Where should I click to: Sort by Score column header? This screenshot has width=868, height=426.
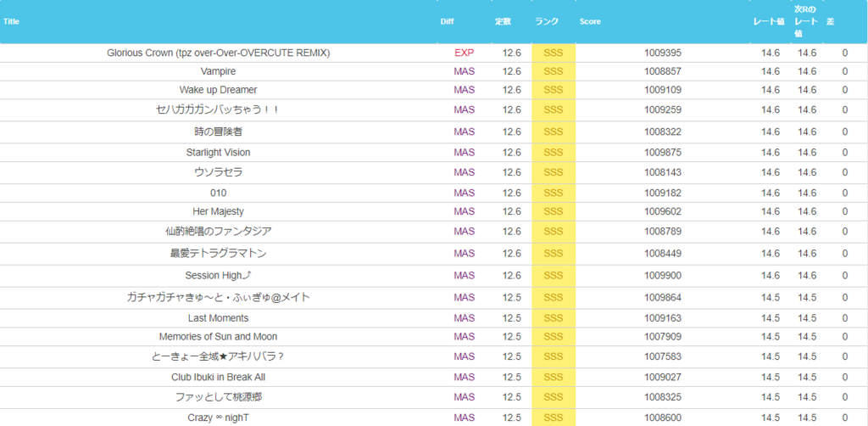coord(590,22)
